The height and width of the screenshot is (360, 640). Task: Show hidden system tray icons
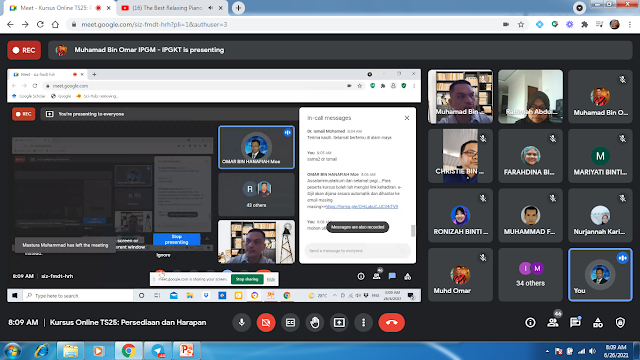click(547, 351)
